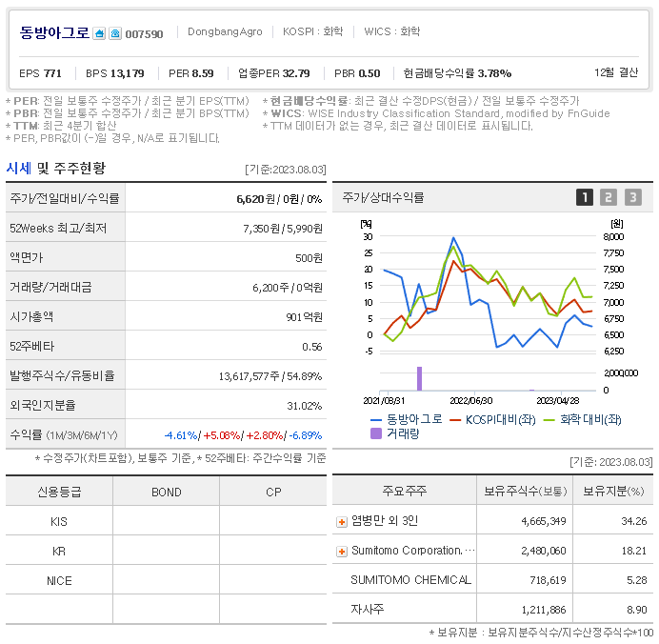Click the 시세 및 주주현황 heading
The height and width of the screenshot is (644, 659).
coord(56,169)
